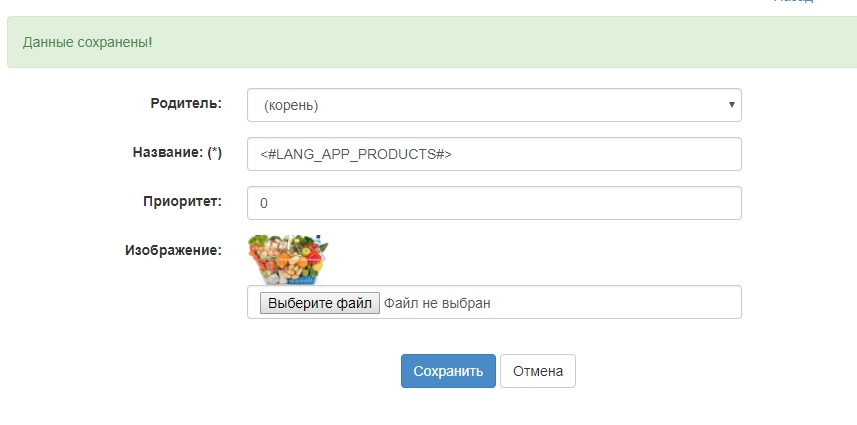The width and height of the screenshot is (857, 425).
Task: Click the empty area of the file upload box
Action: pyautogui.click(x=620, y=302)
